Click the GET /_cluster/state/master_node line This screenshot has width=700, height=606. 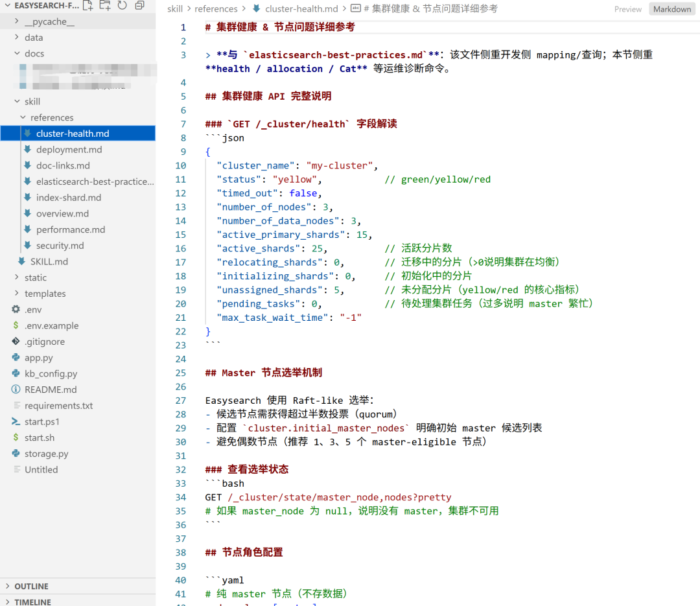[x=328, y=497]
